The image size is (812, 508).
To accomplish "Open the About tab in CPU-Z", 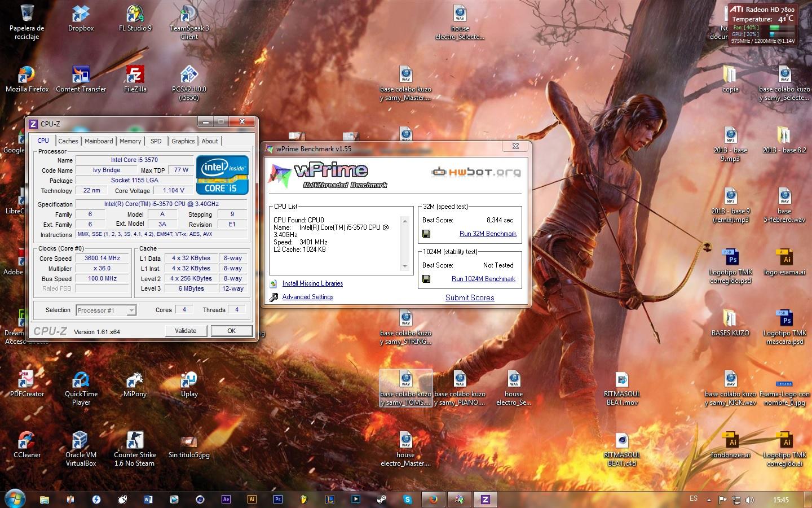I will pos(210,141).
